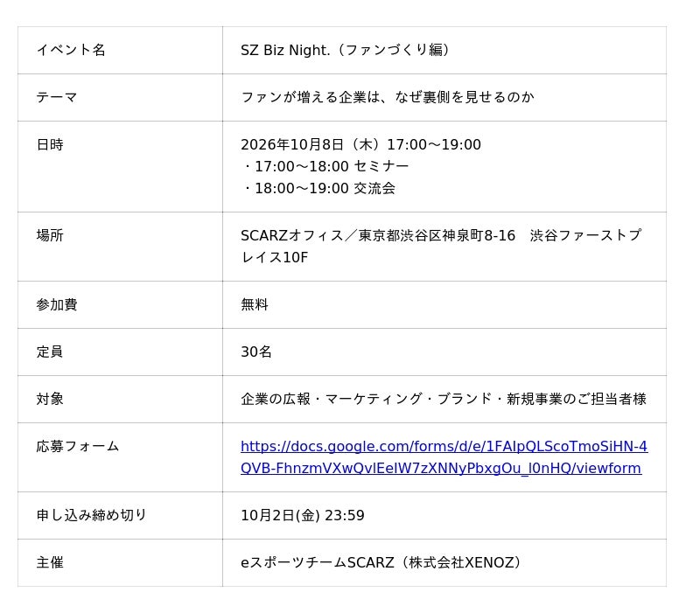Click the 2026年10月8日 date line
This screenshot has width=700, height=613.
point(360,144)
